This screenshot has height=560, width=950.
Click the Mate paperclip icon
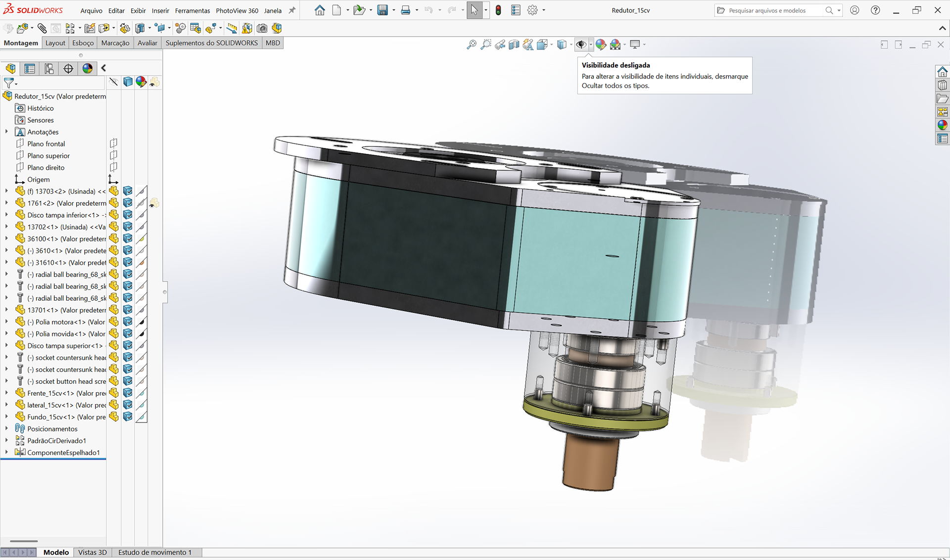tap(42, 29)
